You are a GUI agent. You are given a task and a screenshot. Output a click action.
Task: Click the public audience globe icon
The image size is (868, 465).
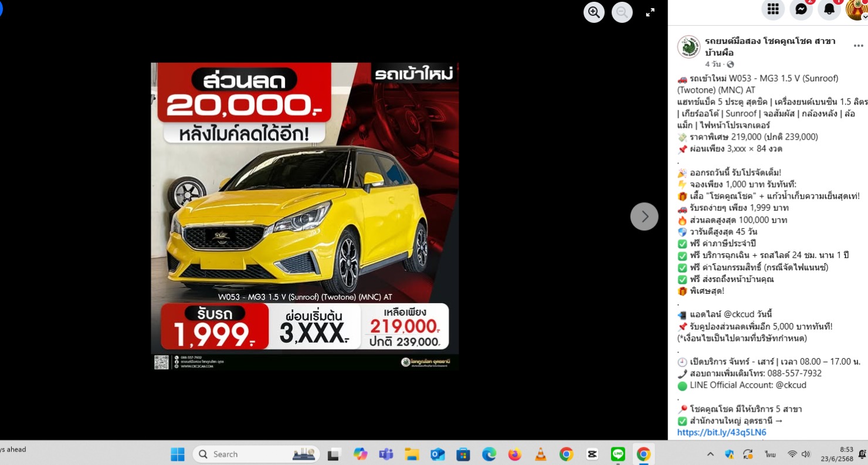(730, 65)
